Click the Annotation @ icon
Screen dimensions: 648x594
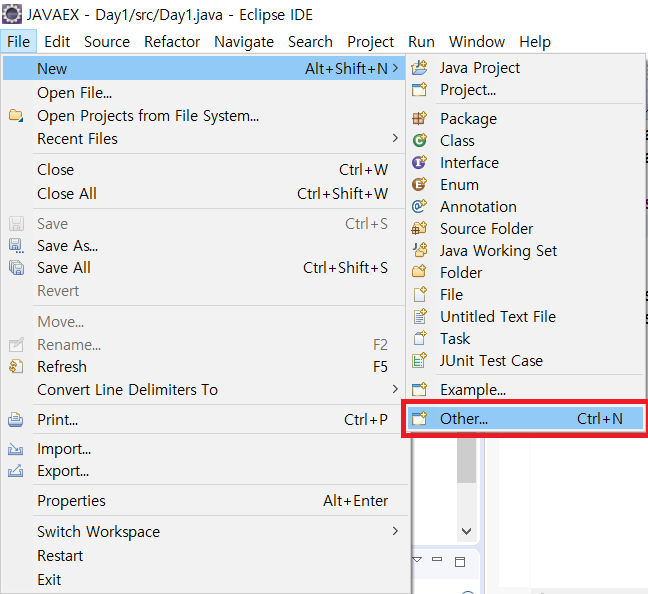(x=419, y=206)
